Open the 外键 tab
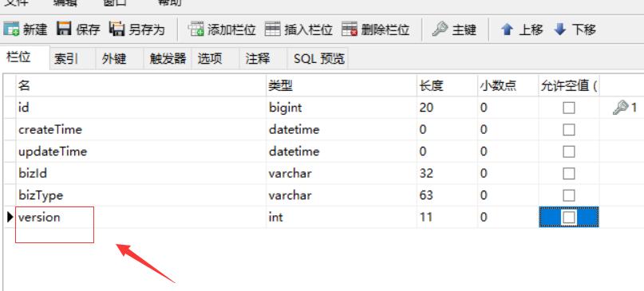The width and height of the screenshot is (644, 291). click(120, 59)
